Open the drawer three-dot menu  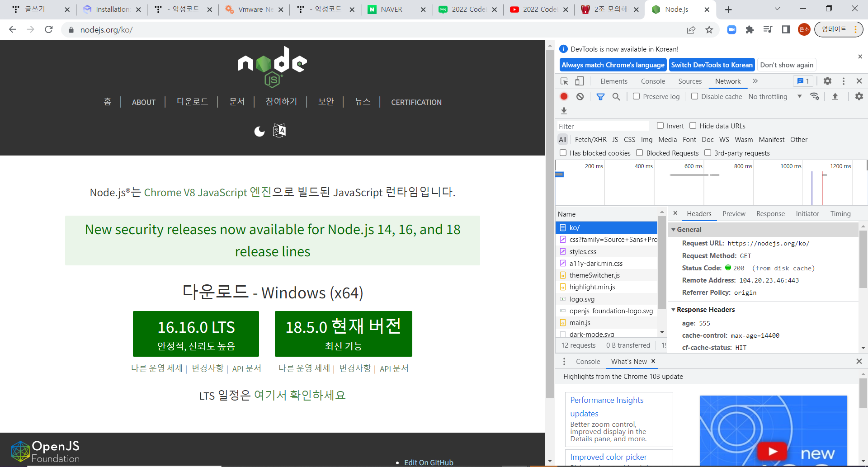pyautogui.click(x=564, y=362)
